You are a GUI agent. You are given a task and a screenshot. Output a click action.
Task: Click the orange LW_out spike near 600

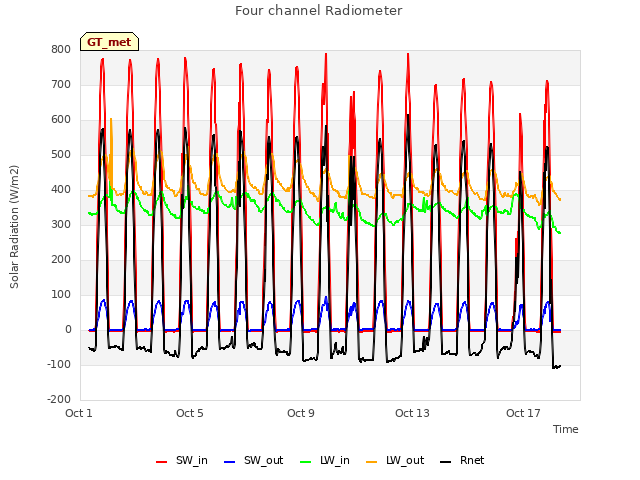(x=111, y=120)
